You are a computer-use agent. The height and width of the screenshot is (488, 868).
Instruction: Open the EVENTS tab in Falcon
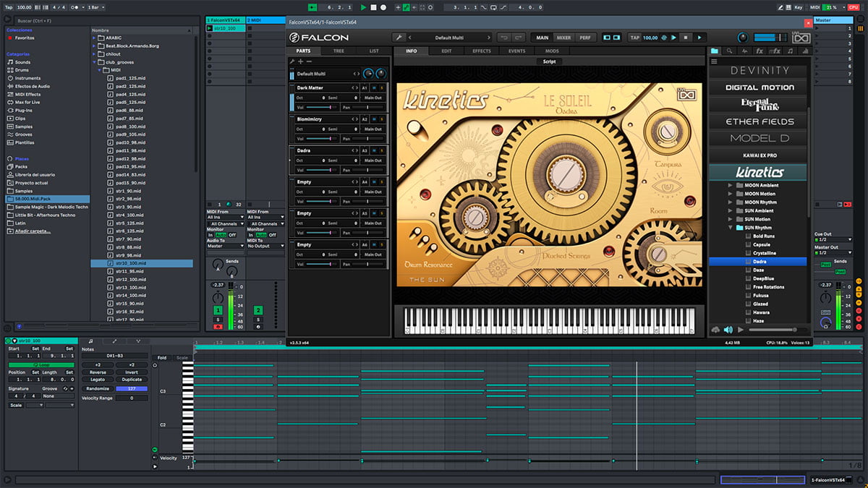pos(517,51)
